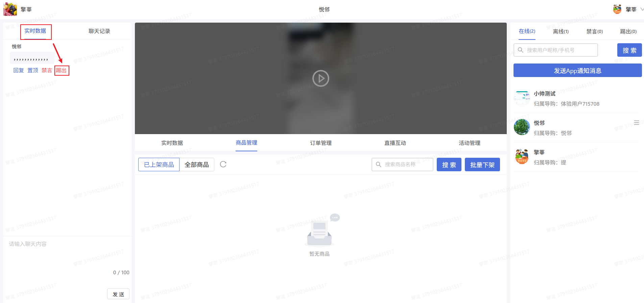This screenshot has height=303, width=644.
Task: Click 批量下架 button
Action: [482, 165]
